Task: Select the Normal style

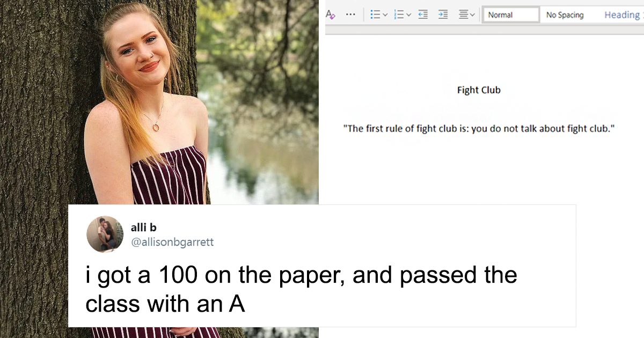Action: (510, 14)
